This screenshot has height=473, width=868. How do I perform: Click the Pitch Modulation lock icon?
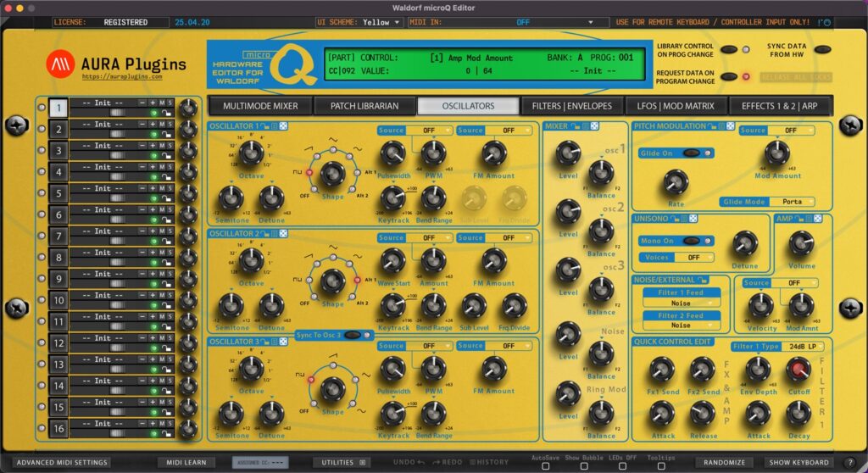(x=712, y=126)
